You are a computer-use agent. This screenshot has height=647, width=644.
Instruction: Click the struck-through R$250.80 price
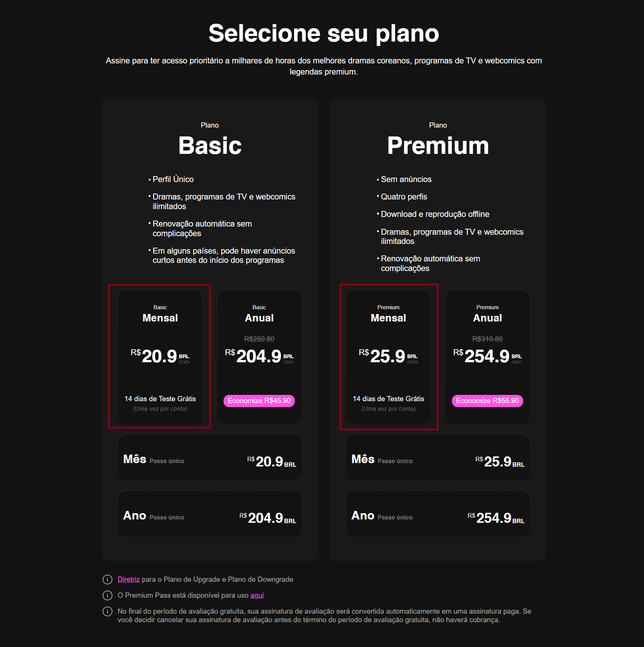coord(259,339)
